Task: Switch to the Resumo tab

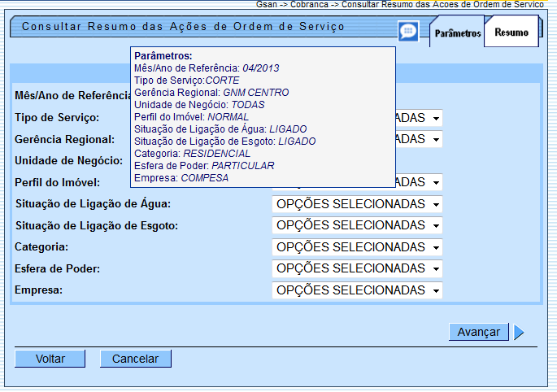Action: pos(511,33)
